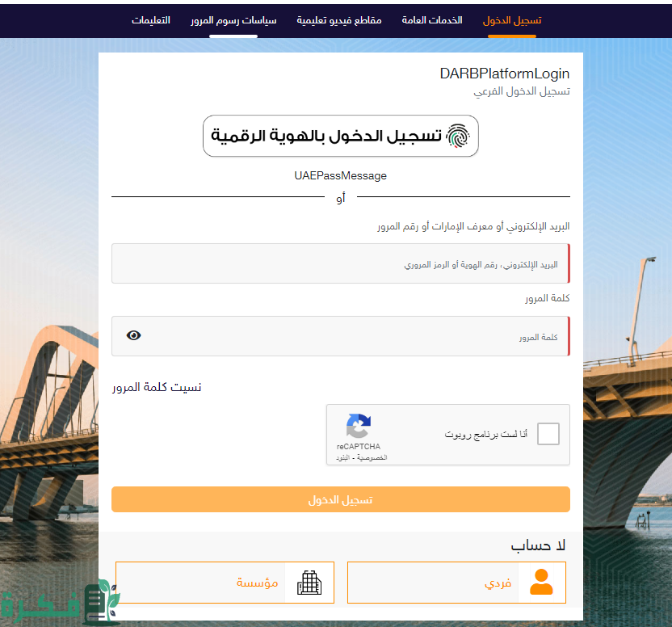Select "سياسات رسوم المرور" in the top navigation
The width and height of the screenshot is (672, 627).
point(233,19)
